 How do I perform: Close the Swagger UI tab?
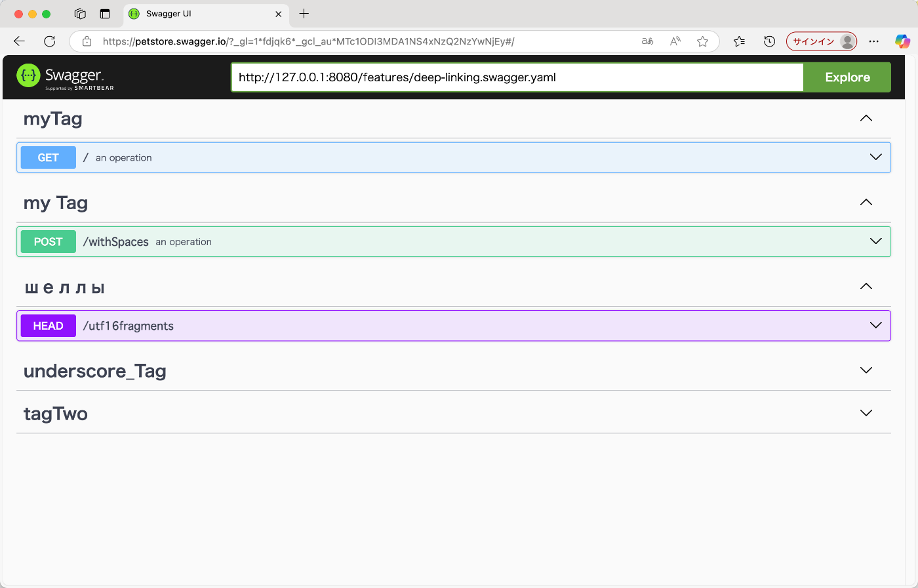tap(279, 14)
